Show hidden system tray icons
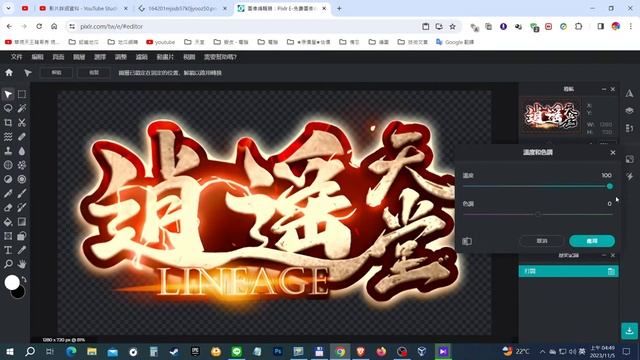 pyautogui.click(x=542, y=351)
